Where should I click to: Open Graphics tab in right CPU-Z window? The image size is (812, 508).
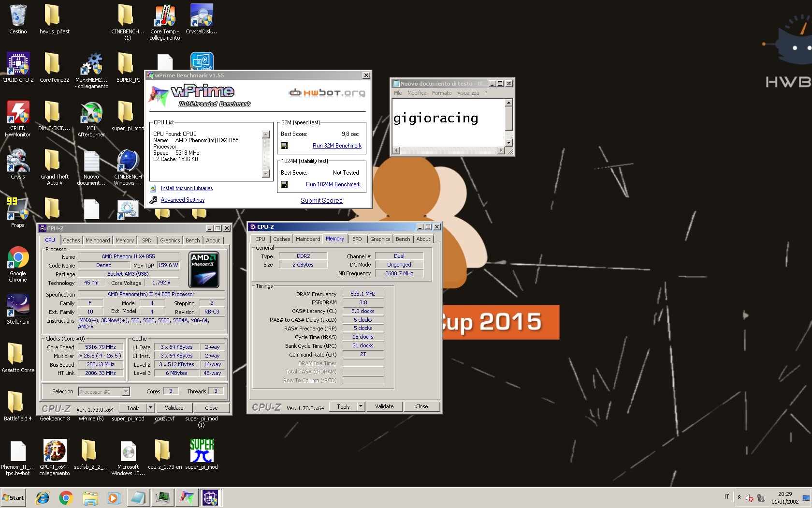pos(380,239)
